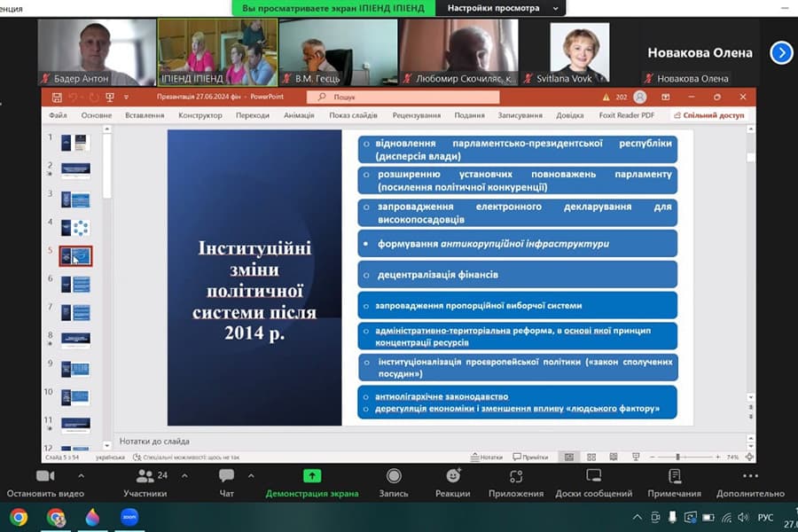Start recording with the Запись button
The width and height of the screenshot is (798, 532).
point(394,481)
